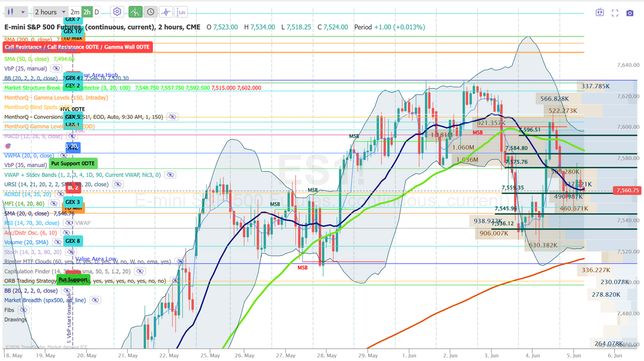Click the clock sessions icon

coord(150,12)
